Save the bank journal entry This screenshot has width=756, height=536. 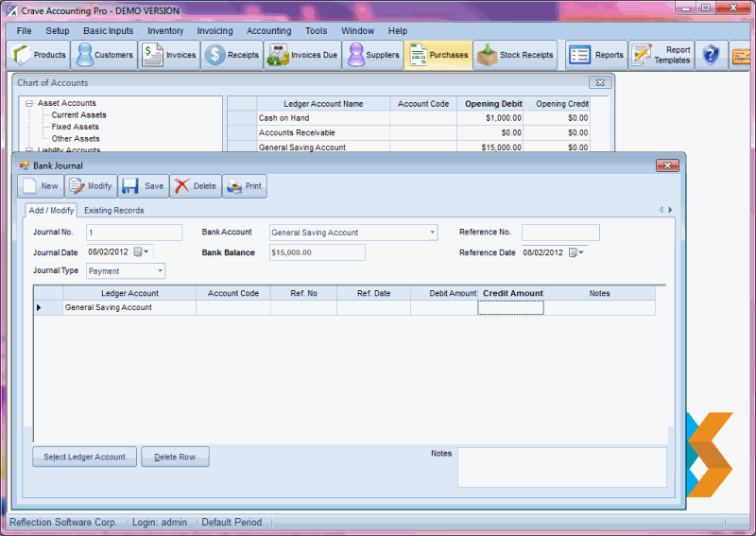point(144,186)
